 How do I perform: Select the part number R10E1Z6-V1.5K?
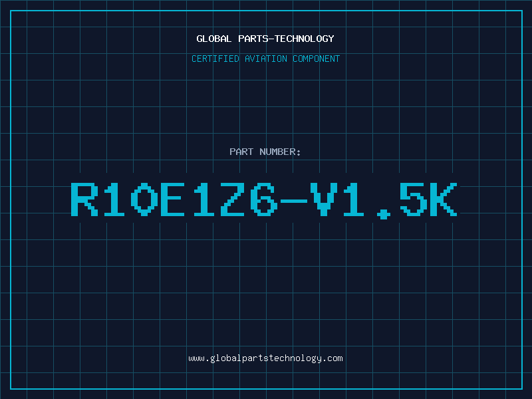(x=264, y=200)
